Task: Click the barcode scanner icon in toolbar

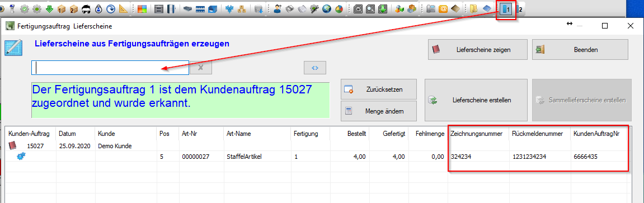Action: (x=12, y=8)
